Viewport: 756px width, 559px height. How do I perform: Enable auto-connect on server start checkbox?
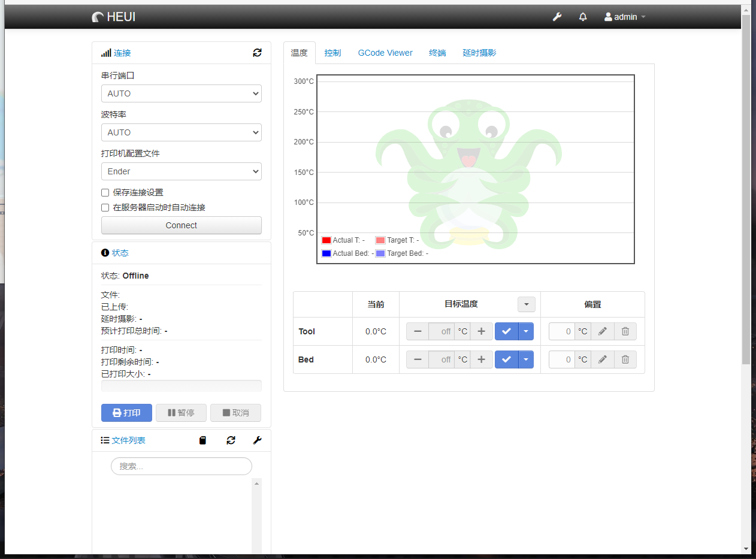click(x=105, y=207)
